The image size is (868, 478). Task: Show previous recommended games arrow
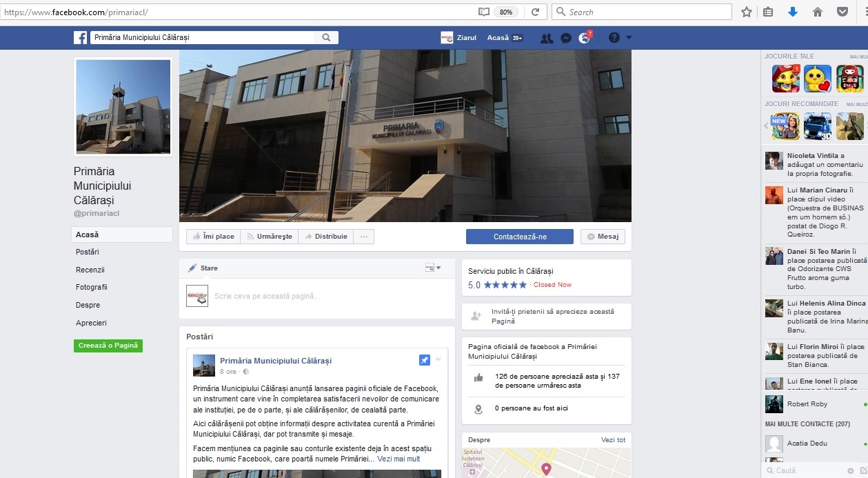[767, 126]
